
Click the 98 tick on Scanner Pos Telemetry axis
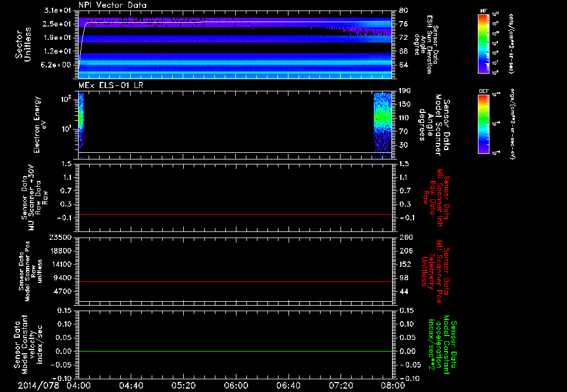tap(403, 278)
